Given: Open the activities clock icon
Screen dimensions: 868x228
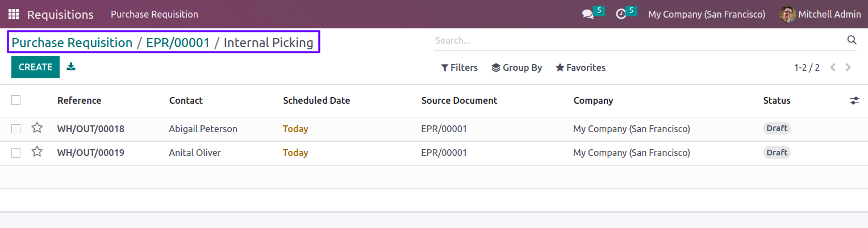Looking at the screenshot, I should point(621,14).
